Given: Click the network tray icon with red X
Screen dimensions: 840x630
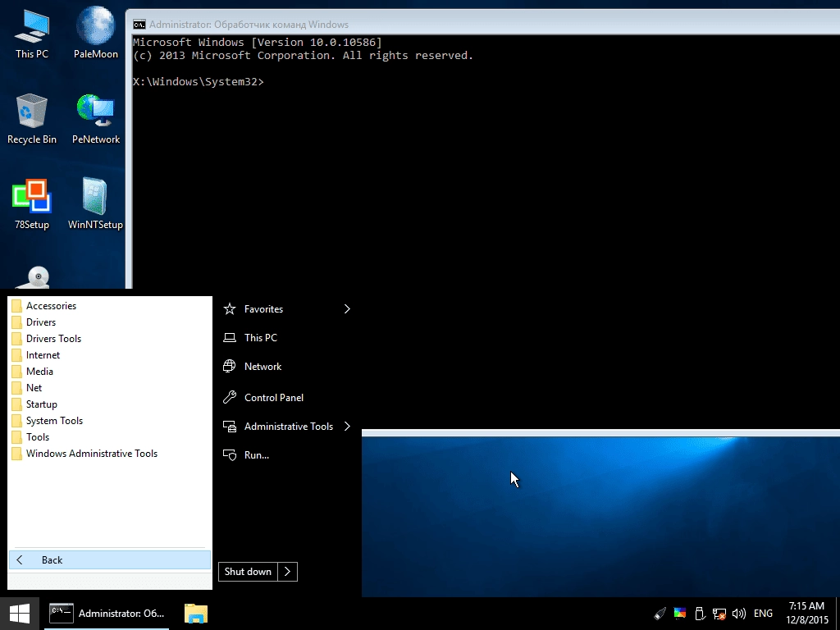Looking at the screenshot, I should (x=719, y=614).
